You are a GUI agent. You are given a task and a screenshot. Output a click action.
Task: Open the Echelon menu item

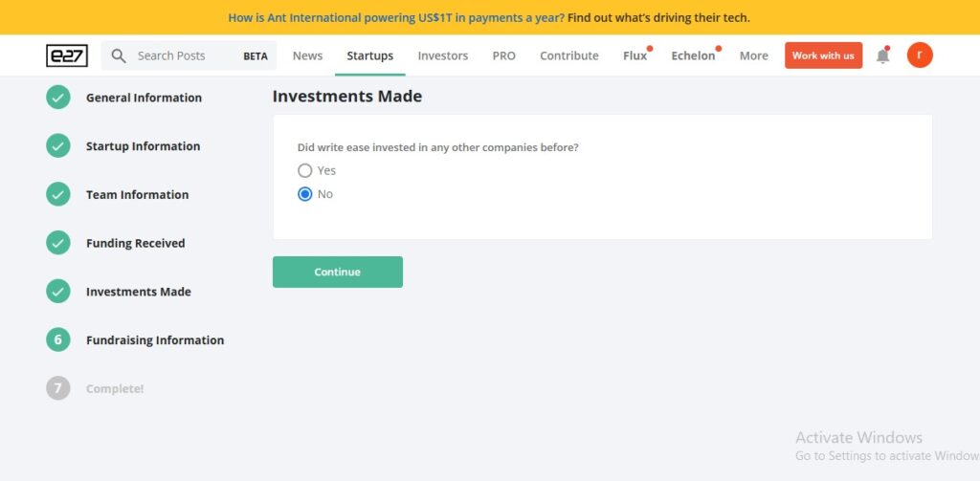[x=693, y=55]
